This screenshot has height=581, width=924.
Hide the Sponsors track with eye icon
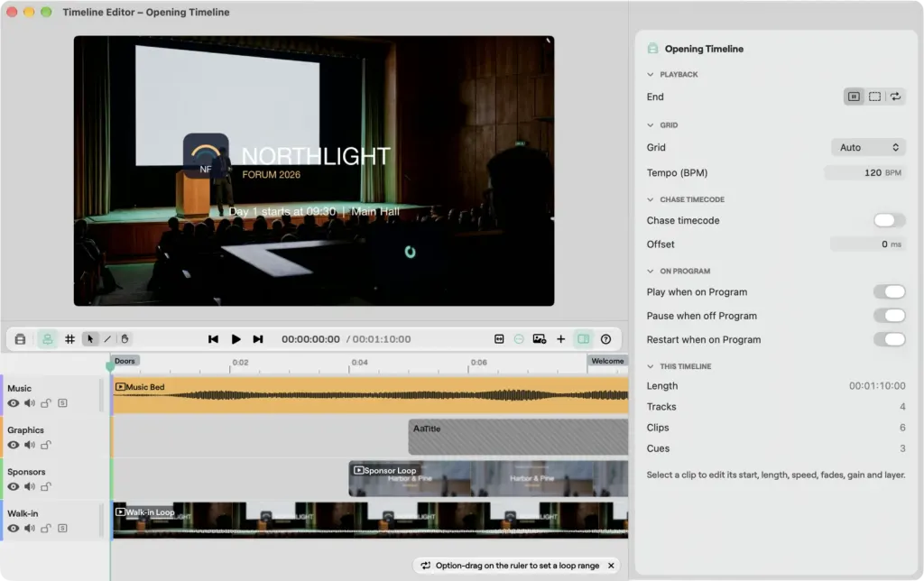pyautogui.click(x=13, y=486)
